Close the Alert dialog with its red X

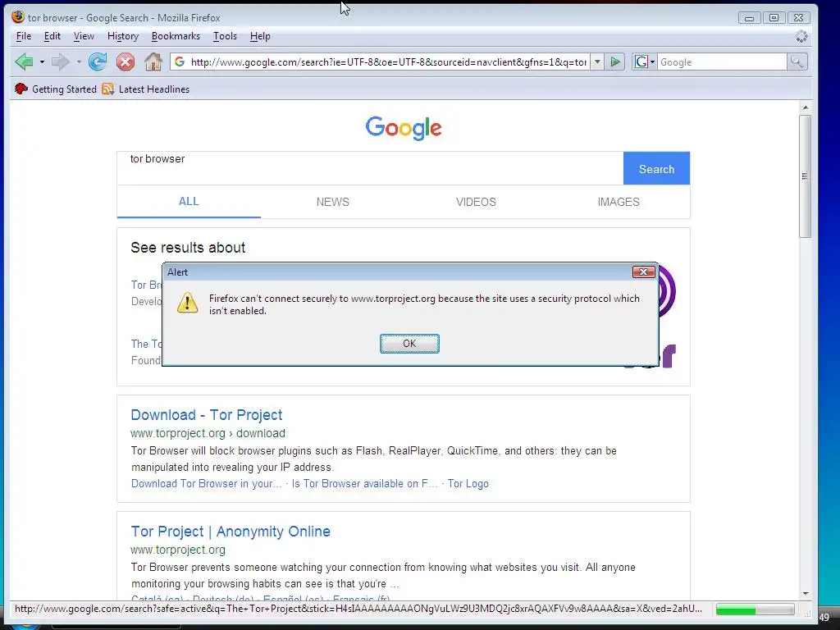tap(643, 272)
